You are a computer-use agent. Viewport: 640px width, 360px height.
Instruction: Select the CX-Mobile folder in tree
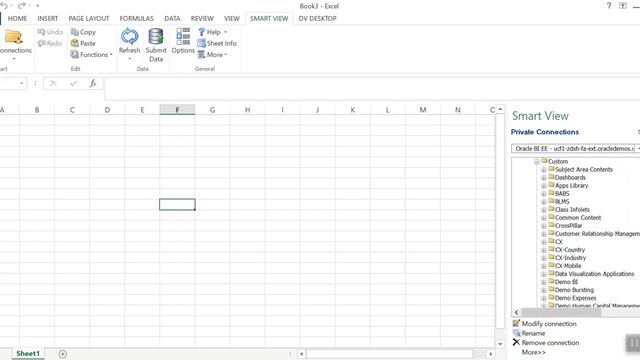tap(568, 266)
